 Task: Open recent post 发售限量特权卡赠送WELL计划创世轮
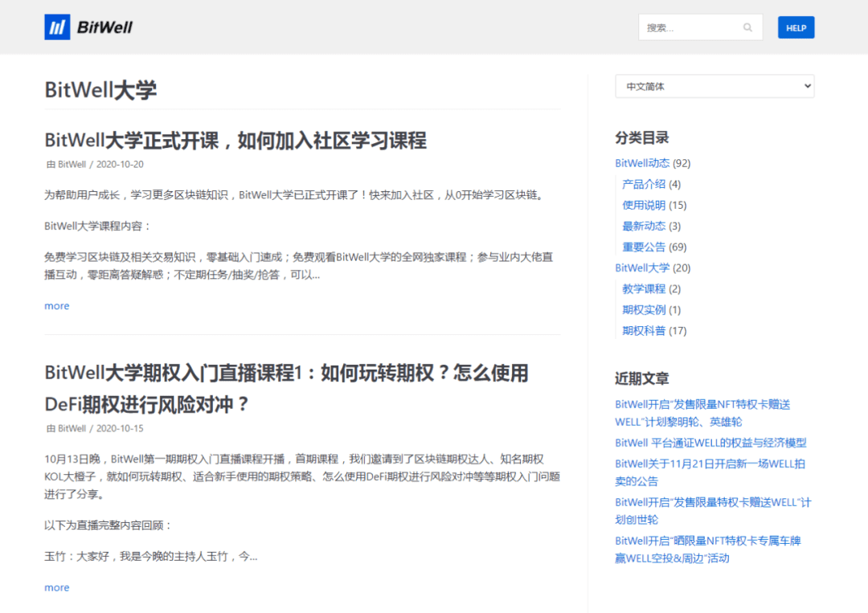713,511
